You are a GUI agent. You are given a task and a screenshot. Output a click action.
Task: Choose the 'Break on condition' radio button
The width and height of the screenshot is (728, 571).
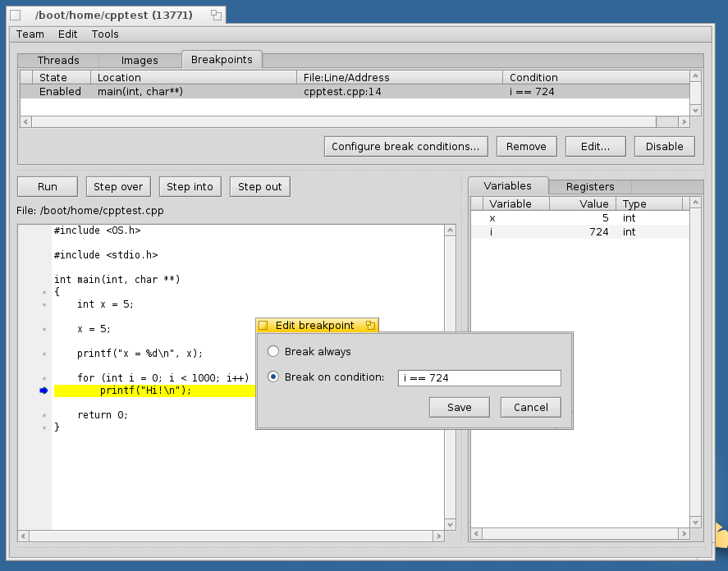click(x=273, y=377)
